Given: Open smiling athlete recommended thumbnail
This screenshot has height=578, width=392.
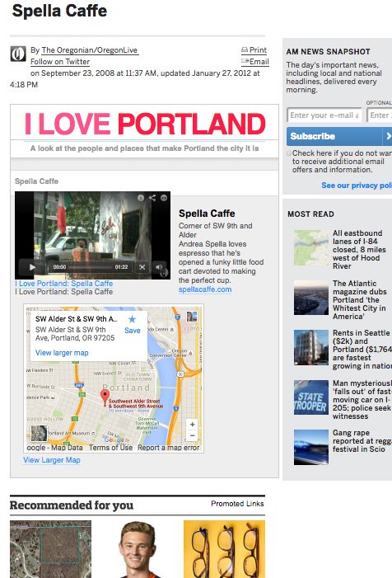Looking at the screenshot, I should pos(138,549).
